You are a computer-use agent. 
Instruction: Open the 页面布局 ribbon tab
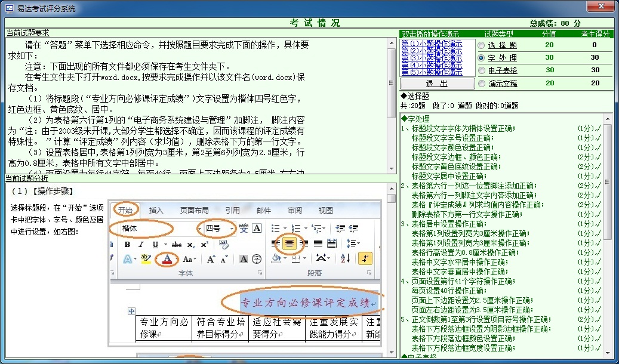[195, 210]
